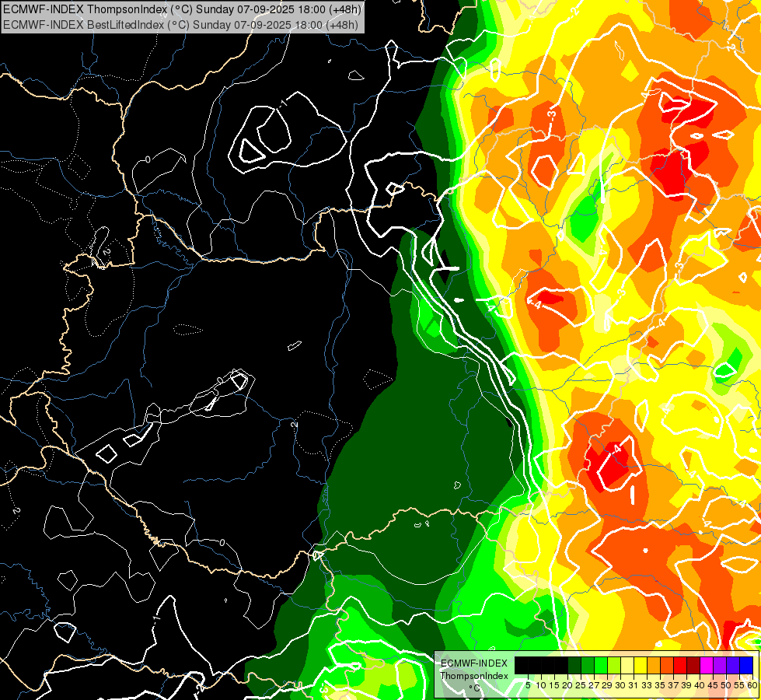Click legend scale value 33
The height and width of the screenshot is (700, 761).
click(647, 685)
